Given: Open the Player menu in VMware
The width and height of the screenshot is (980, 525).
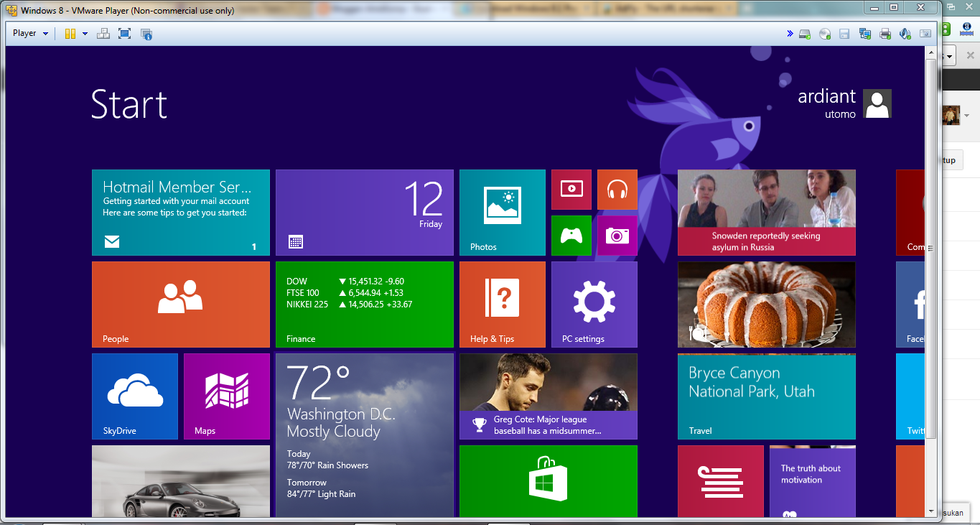Looking at the screenshot, I should [x=30, y=33].
